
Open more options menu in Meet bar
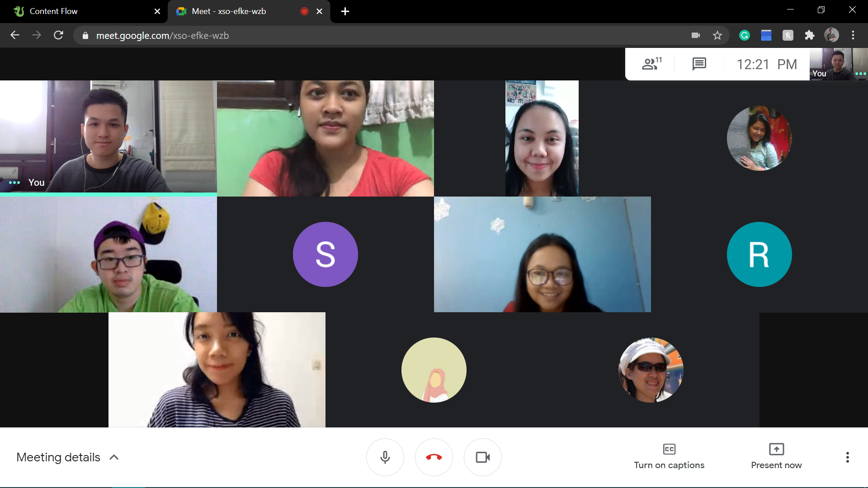[x=848, y=457]
